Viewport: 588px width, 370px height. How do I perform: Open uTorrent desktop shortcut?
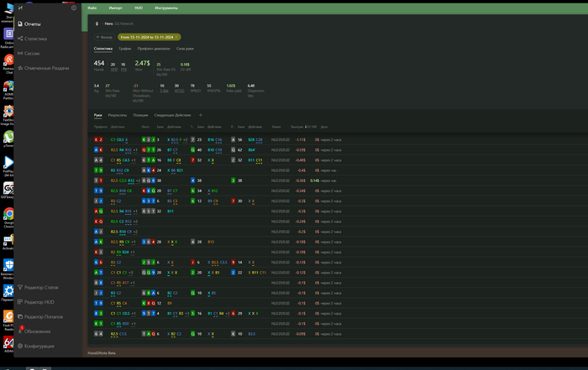coord(8,139)
